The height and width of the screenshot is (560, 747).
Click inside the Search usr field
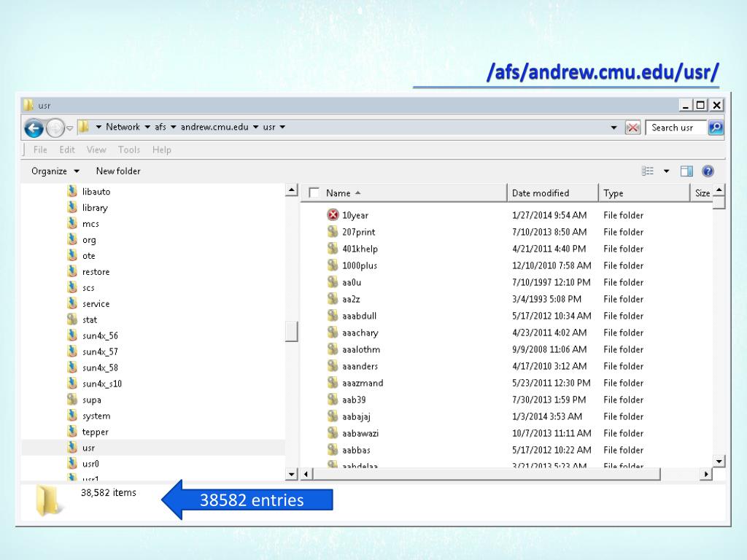click(676, 128)
